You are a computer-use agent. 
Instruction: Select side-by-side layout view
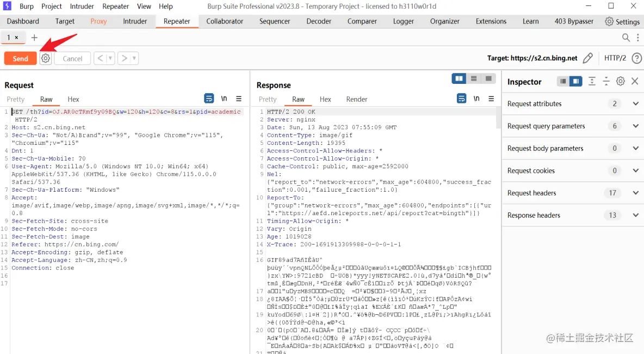(x=459, y=78)
